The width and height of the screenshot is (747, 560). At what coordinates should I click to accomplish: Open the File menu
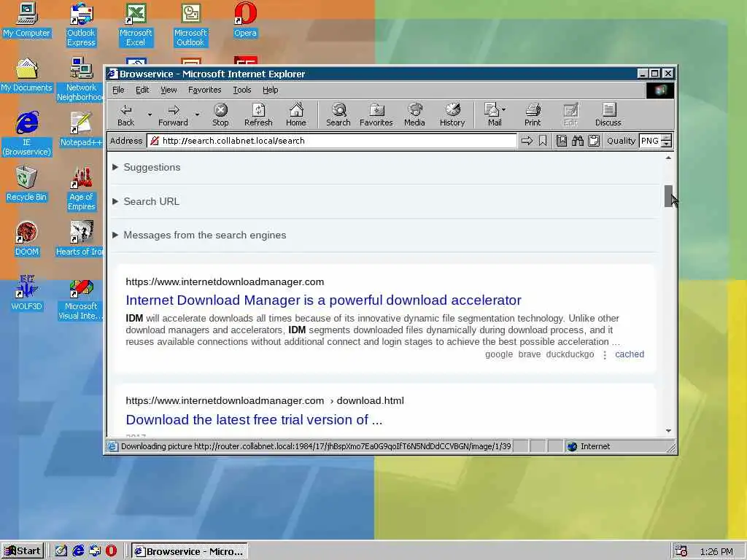[118, 90]
